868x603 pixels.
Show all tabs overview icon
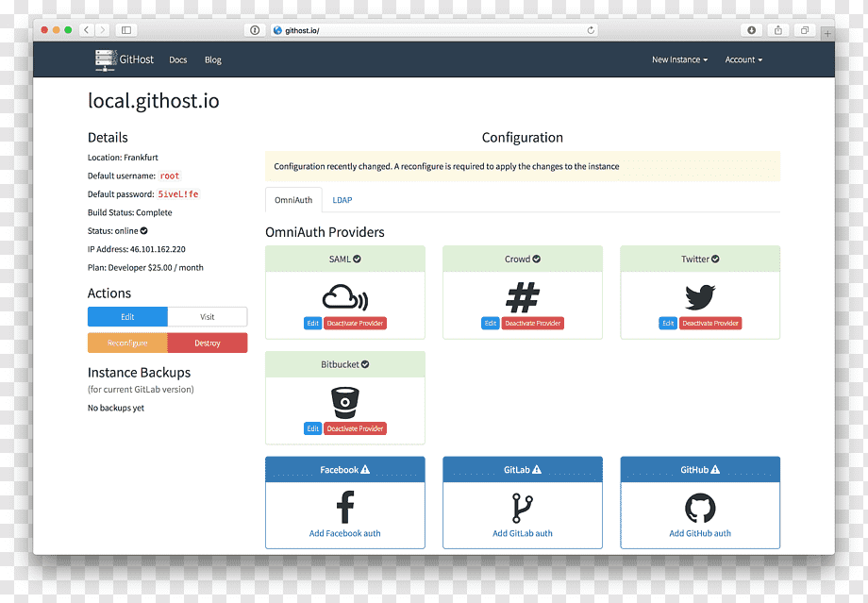pos(805,30)
